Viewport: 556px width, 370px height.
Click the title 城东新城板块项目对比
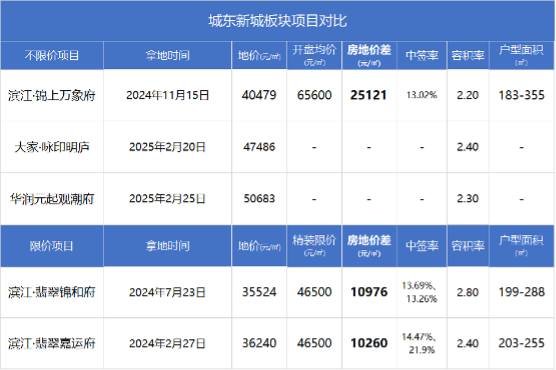tap(277, 21)
